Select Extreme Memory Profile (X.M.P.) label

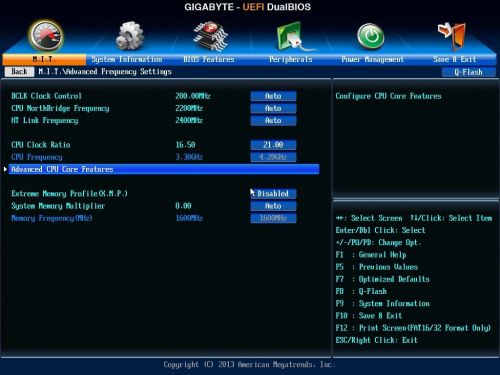click(69, 194)
